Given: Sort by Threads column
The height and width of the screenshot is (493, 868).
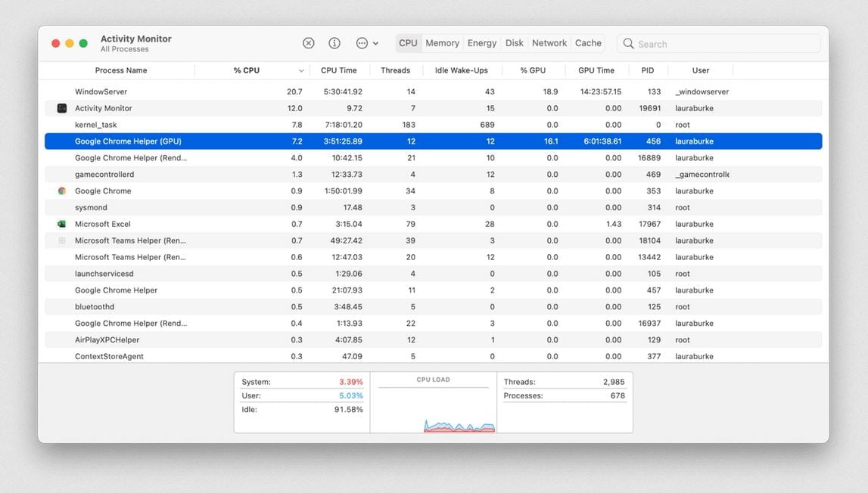Looking at the screenshot, I should pos(395,70).
